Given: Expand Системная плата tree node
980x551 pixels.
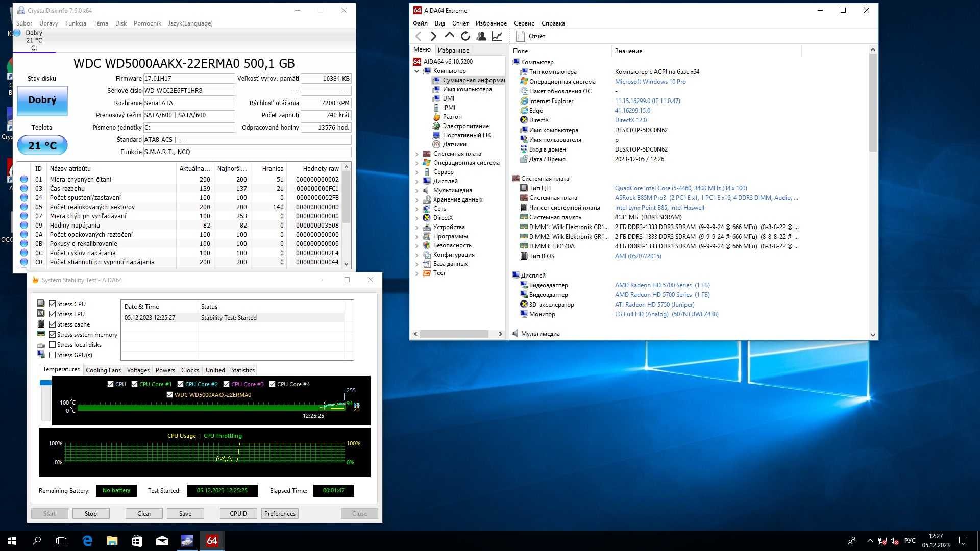Looking at the screenshot, I should pos(416,154).
